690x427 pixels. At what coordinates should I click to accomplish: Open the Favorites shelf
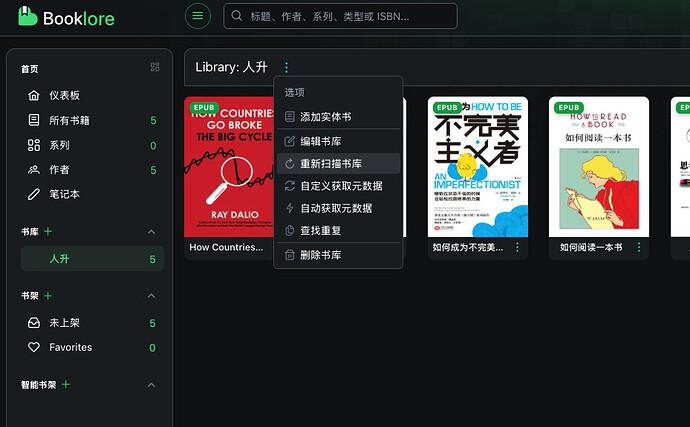tap(92, 347)
